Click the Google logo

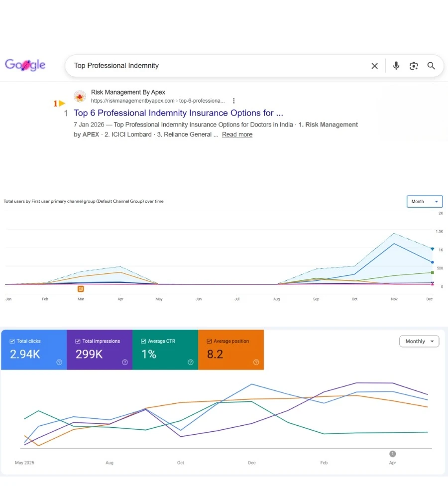pos(25,65)
